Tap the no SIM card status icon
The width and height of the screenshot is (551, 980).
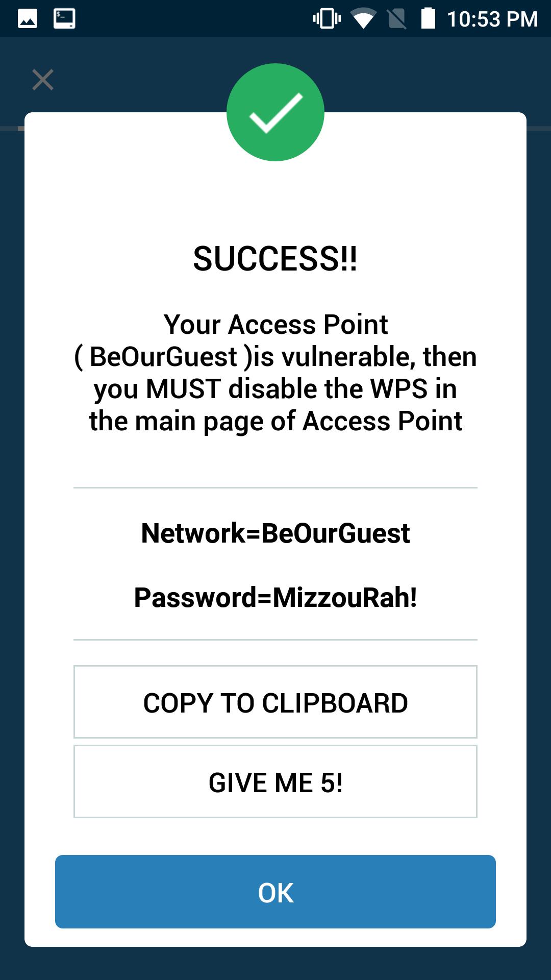click(397, 19)
